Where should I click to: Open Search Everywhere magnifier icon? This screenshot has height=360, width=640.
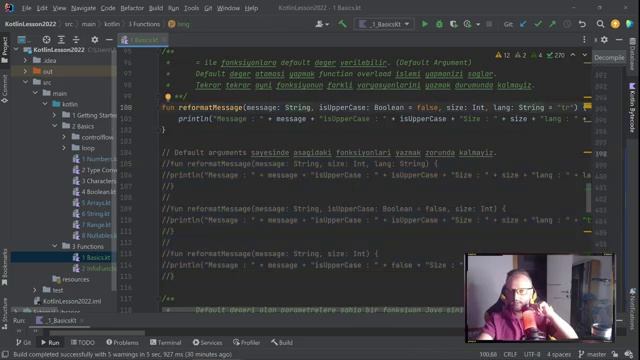pyautogui.click(x=600, y=24)
